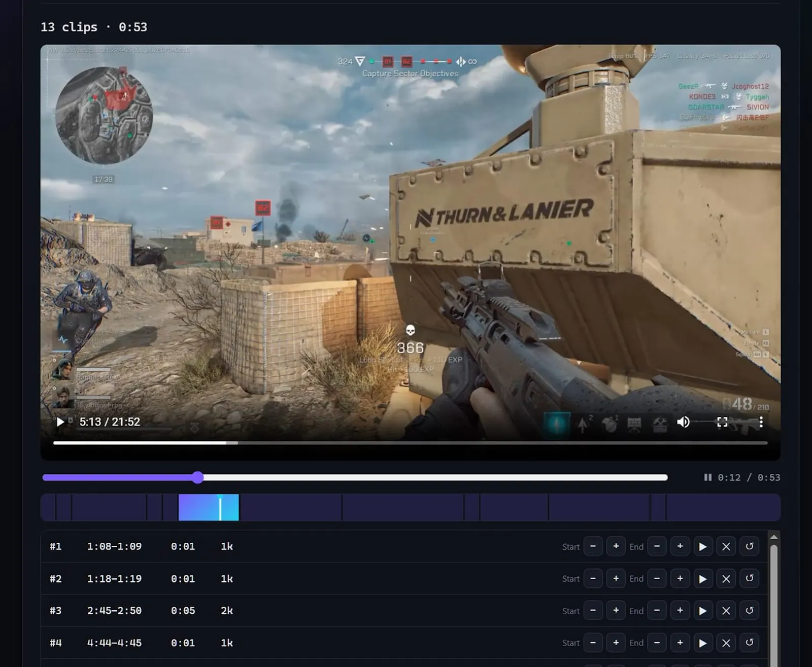Click the 5:13 / 21:52 video timestamp

point(110,422)
